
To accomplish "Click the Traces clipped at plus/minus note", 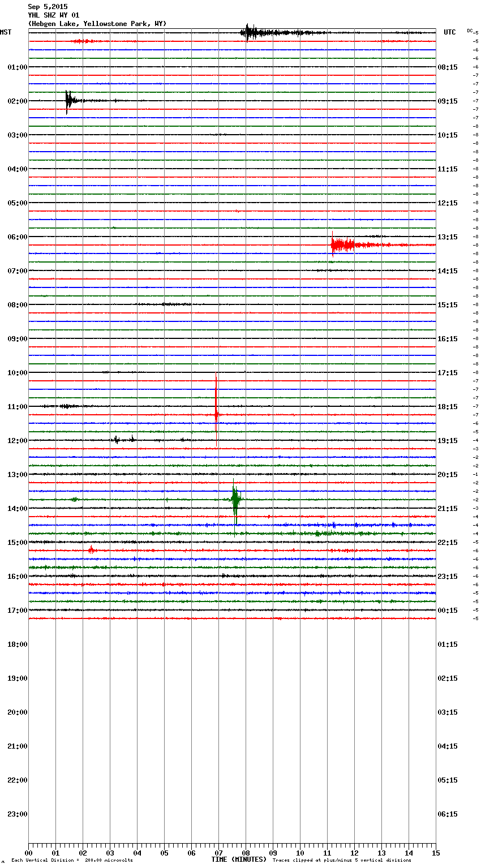I will 342,861.
